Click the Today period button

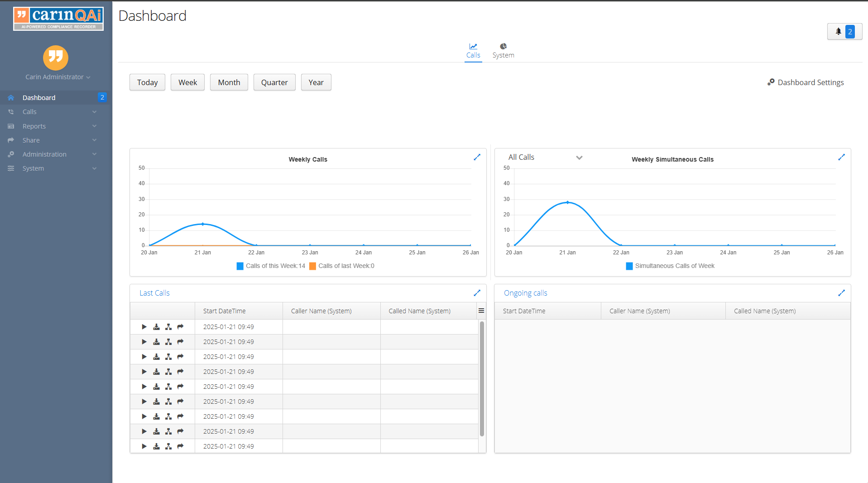147,82
